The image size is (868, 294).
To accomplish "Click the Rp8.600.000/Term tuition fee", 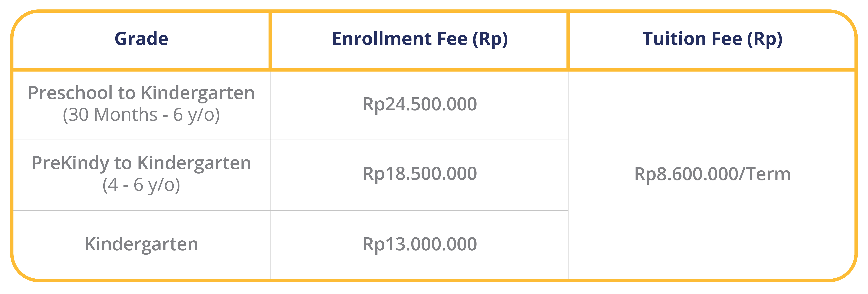I will 712,175.
